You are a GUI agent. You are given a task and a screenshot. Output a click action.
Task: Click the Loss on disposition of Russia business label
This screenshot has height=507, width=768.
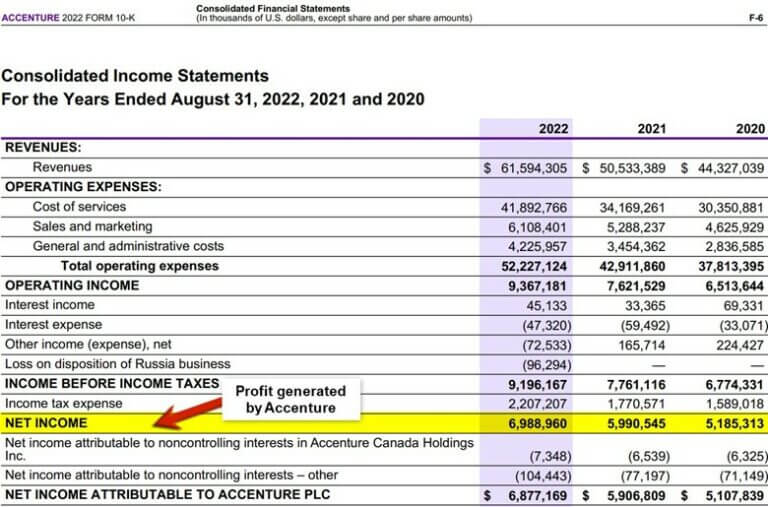click(x=118, y=364)
